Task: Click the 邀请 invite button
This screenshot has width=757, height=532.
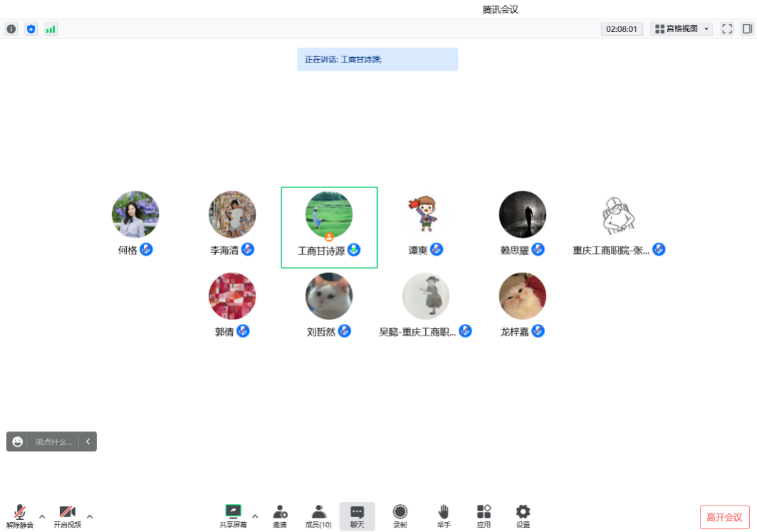Action: [280, 516]
